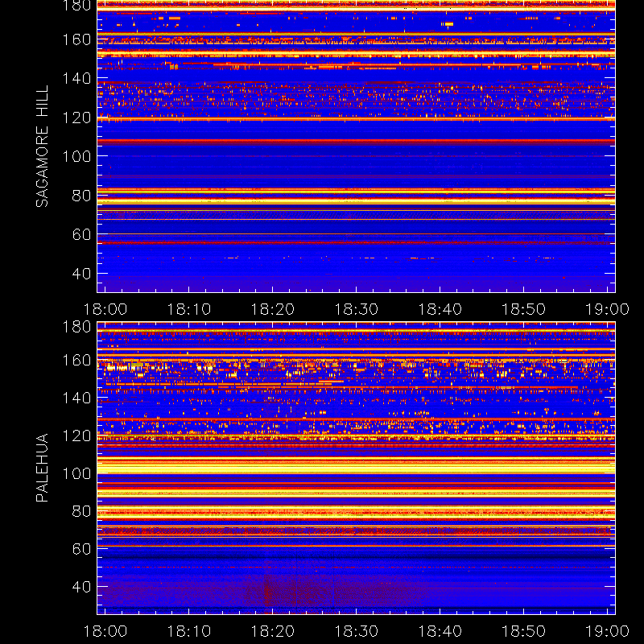Viewport: 644px width, 644px height.
Task: Pick 18:50 time label under Palehua plot
Action: 524,631
